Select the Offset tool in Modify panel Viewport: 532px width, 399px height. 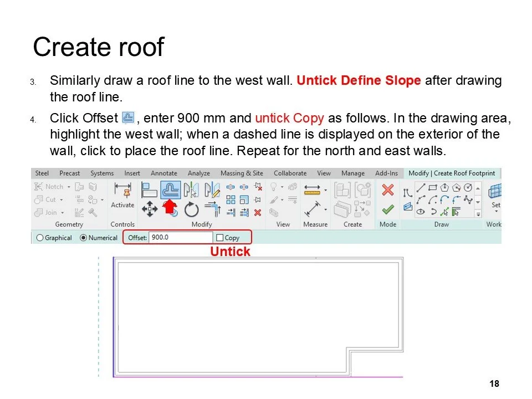(170, 190)
